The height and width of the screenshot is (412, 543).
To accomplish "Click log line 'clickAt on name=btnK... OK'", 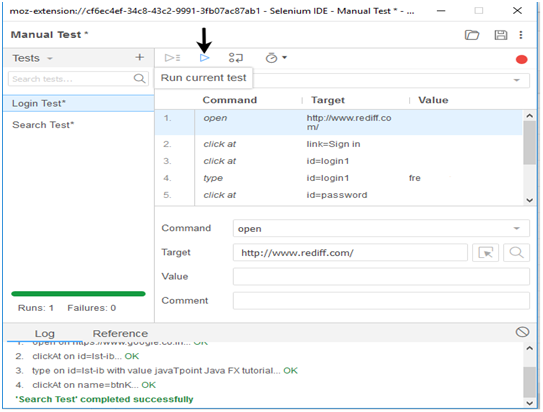I will pos(94,385).
